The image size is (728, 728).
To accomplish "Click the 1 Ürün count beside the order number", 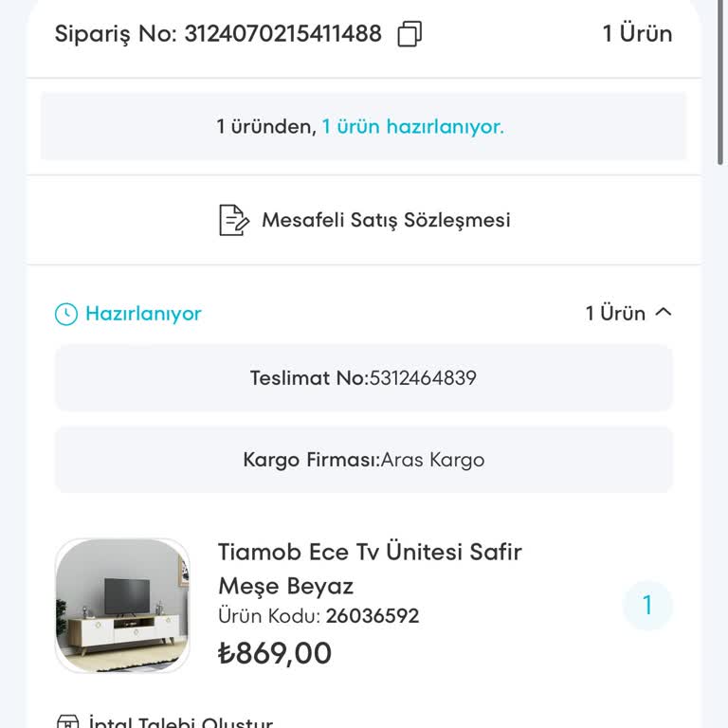I will coord(637,34).
